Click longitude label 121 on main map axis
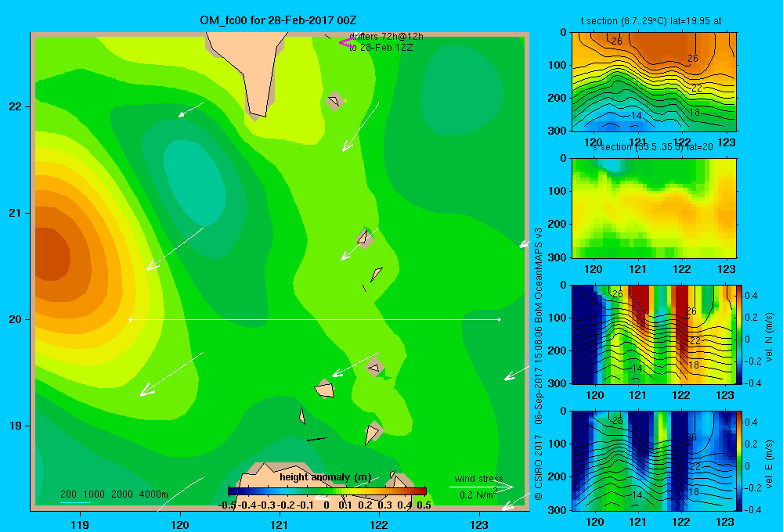This screenshot has height=532, width=783. pyautogui.click(x=280, y=524)
